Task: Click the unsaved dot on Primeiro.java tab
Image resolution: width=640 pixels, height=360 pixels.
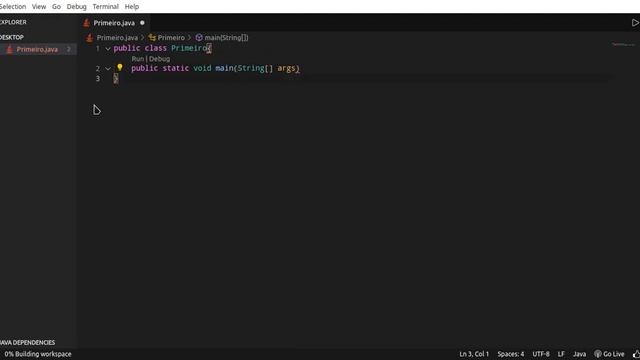Action: pyautogui.click(x=142, y=23)
